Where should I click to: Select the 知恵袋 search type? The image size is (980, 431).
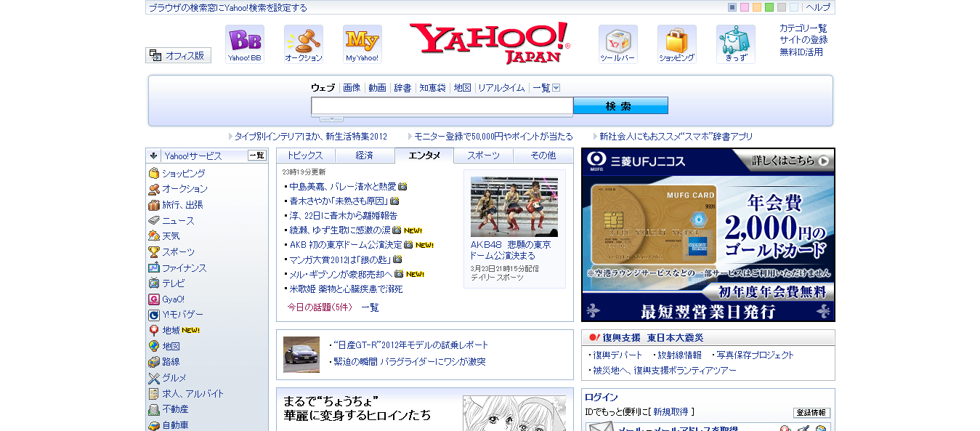pyautogui.click(x=432, y=88)
